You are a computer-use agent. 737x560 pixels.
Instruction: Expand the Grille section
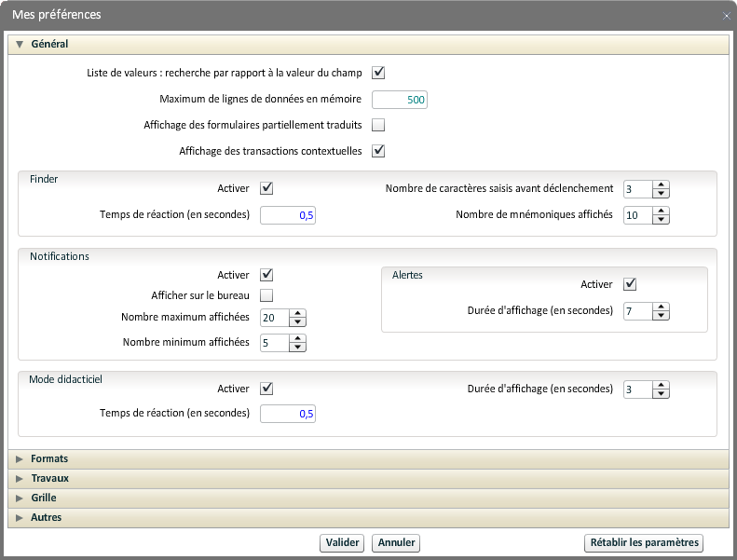(44, 498)
